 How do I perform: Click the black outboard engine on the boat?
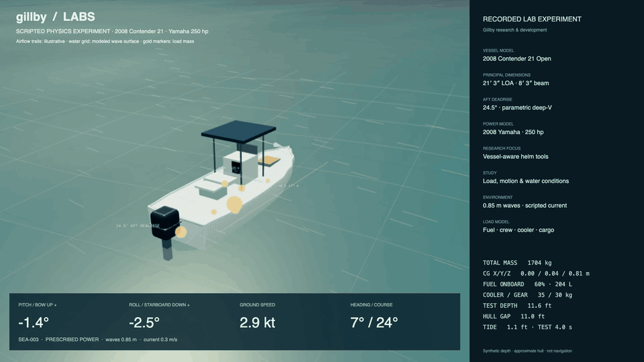pos(165,223)
